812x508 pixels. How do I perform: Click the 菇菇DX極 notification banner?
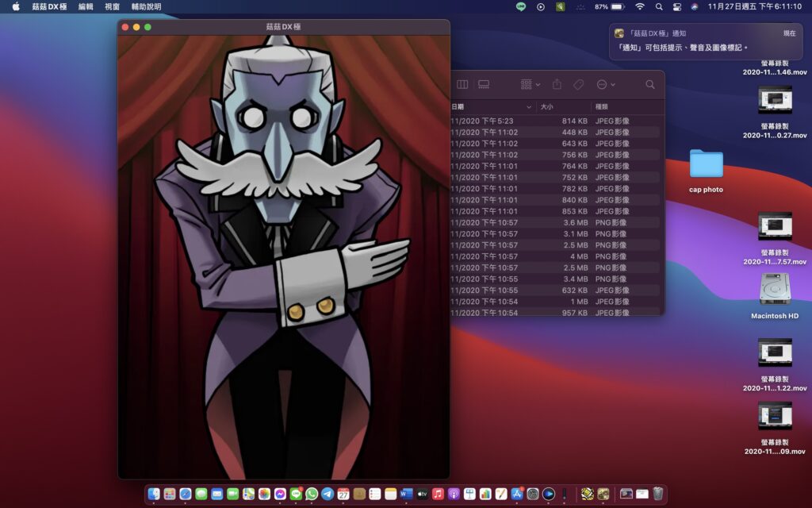[706, 41]
